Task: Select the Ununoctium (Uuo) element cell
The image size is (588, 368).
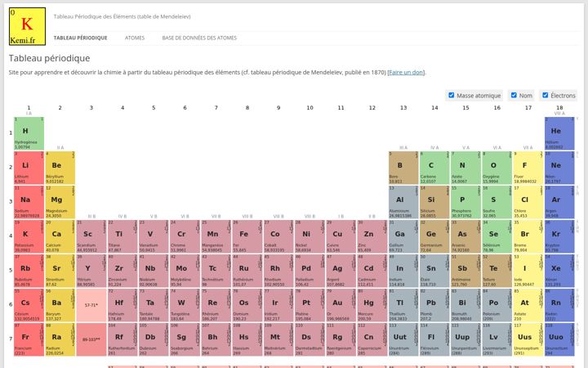Action: [559, 339]
